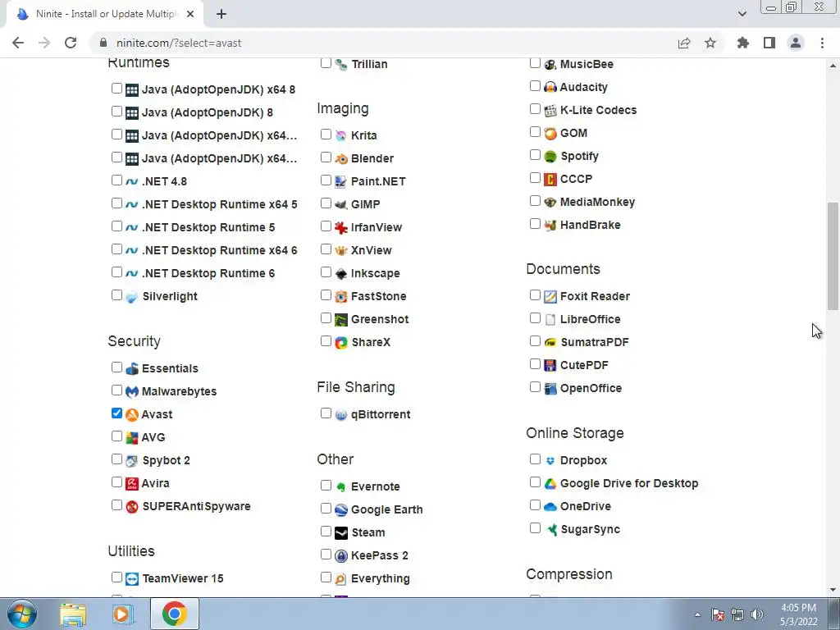This screenshot has width=840, height=630.
Task: Click the FastStone label
Action: (x=378, y=297)
